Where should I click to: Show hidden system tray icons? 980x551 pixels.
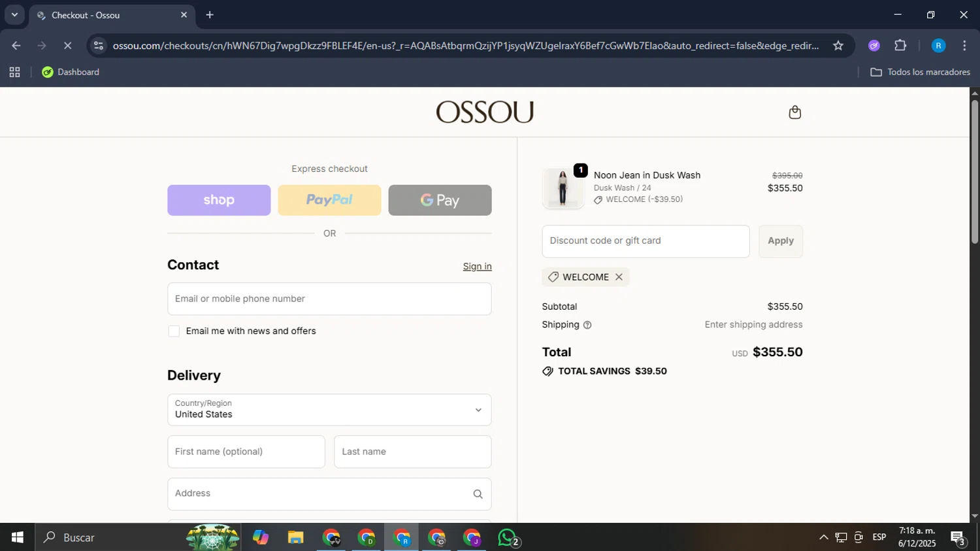point(823,537)
